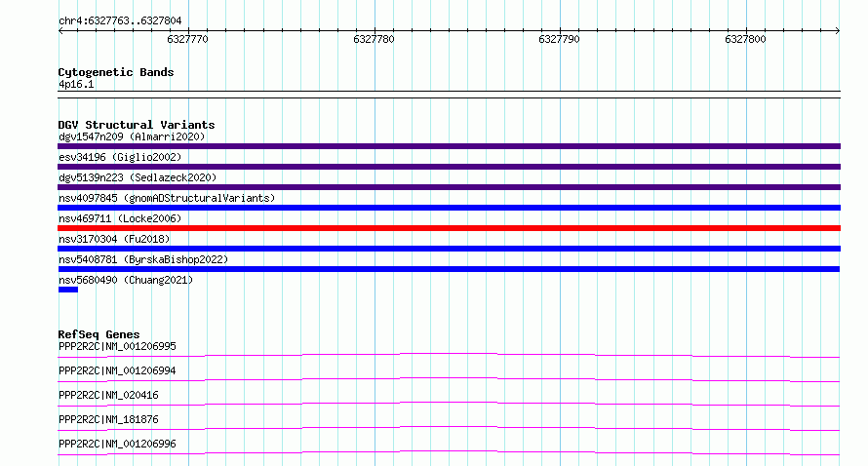Click the chr4:6327763..6327804 region label
The height and width of the screenshot is (466, 868).
pyautogui.click(x=120, y=21)
